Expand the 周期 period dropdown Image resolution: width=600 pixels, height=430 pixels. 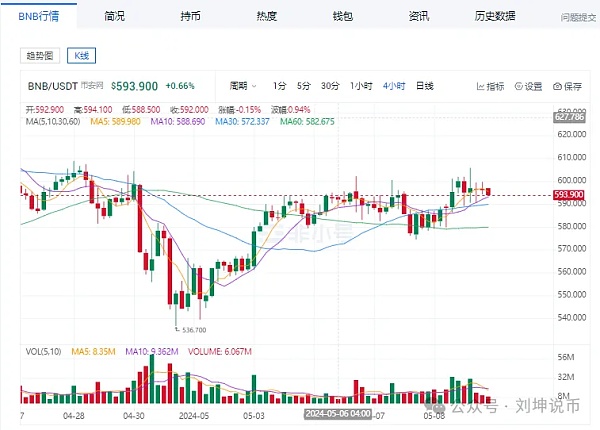coord(243,86)
